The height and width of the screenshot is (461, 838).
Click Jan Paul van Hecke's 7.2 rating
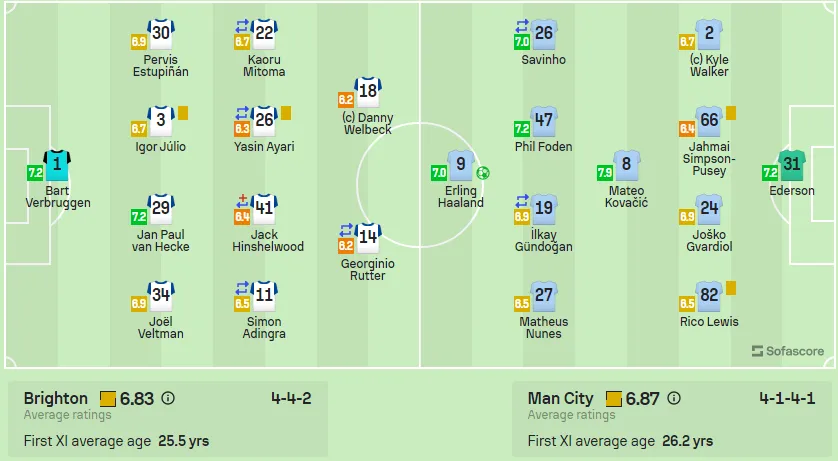[139, 216]
